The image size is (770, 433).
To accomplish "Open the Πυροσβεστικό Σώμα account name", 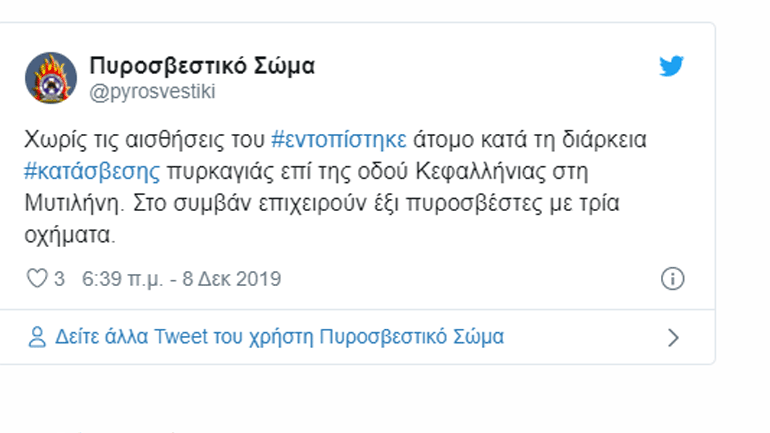I will 202,66.
